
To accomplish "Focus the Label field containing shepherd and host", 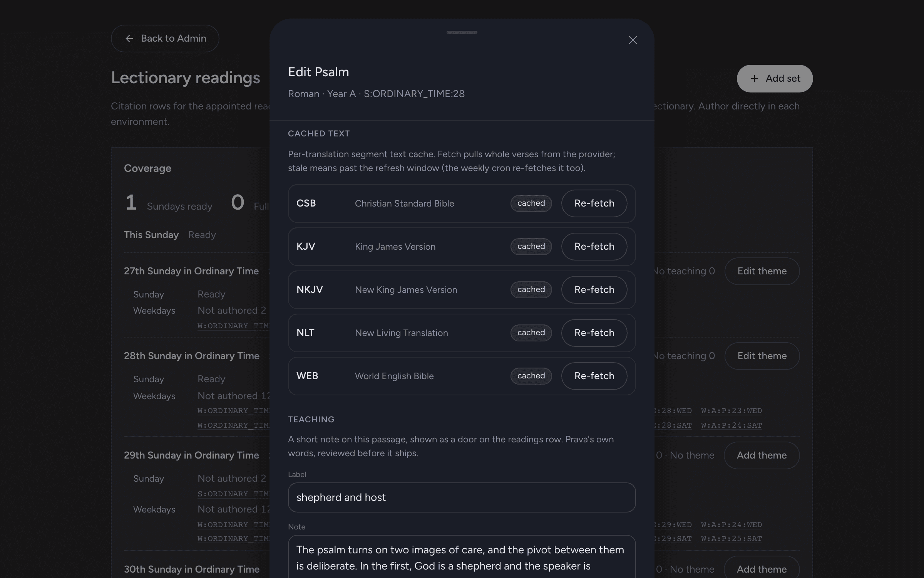I will [x=462, y=497].
